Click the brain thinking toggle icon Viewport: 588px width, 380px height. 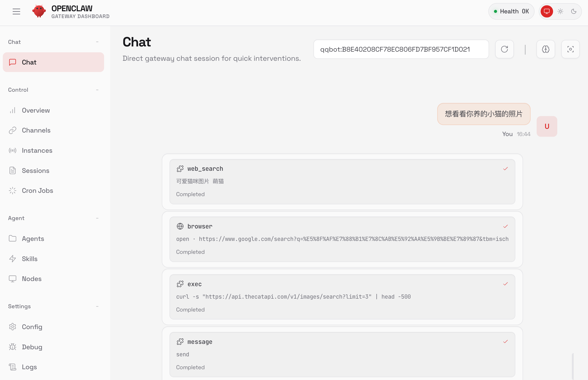click(x=545, y=49)
